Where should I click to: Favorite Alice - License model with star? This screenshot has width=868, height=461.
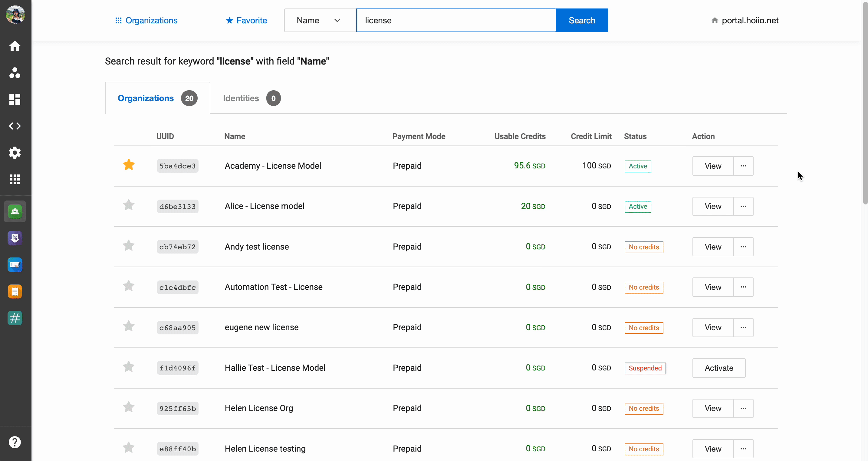129,205
